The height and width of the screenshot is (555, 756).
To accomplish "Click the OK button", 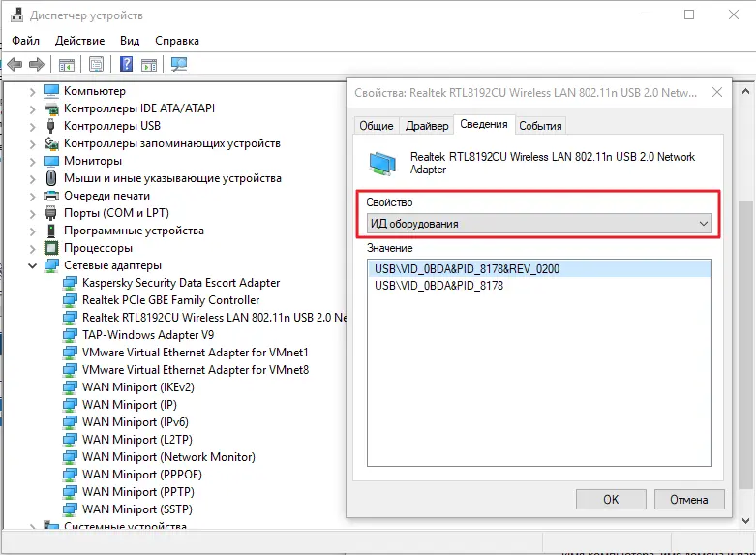I will point(611,500).
